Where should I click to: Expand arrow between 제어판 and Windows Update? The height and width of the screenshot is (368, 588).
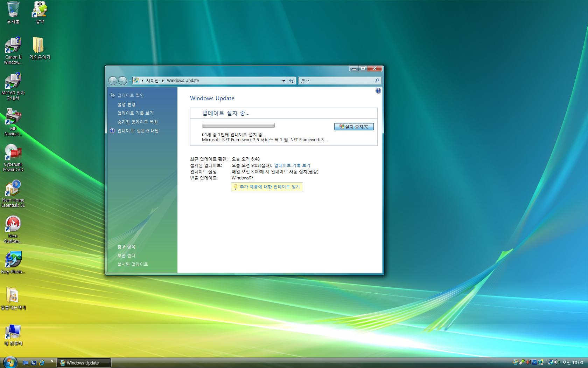point(163,81)
